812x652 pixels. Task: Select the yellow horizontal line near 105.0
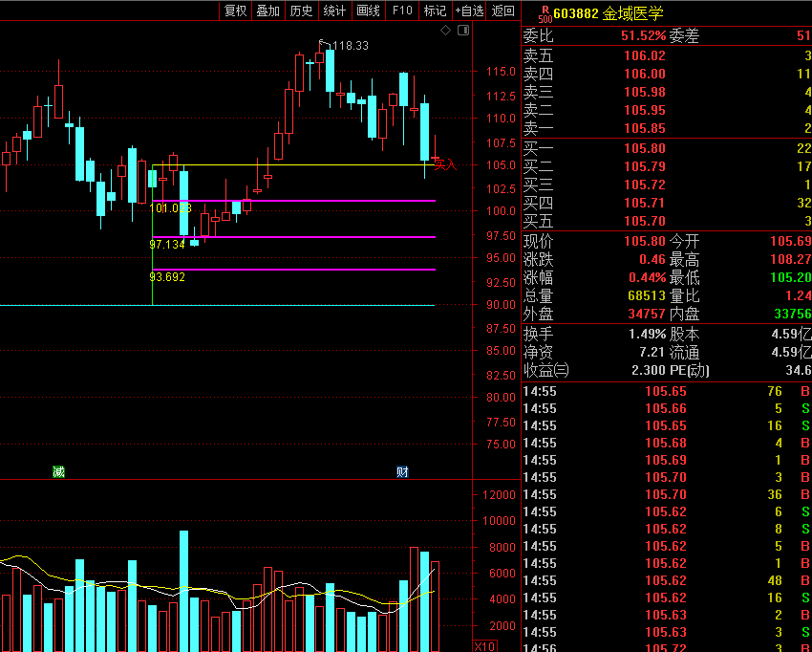click(293, 164)
